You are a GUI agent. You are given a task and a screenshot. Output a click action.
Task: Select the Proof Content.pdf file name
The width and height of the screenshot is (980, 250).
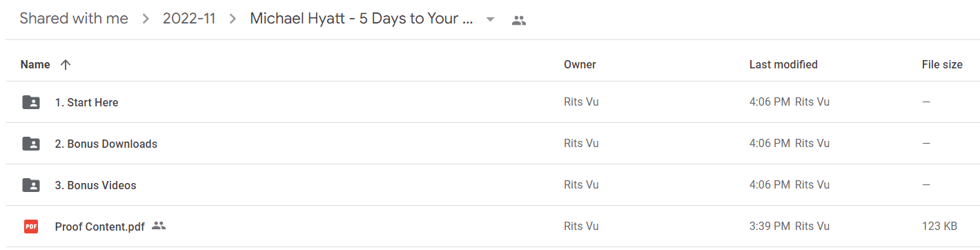coord(100,227)
